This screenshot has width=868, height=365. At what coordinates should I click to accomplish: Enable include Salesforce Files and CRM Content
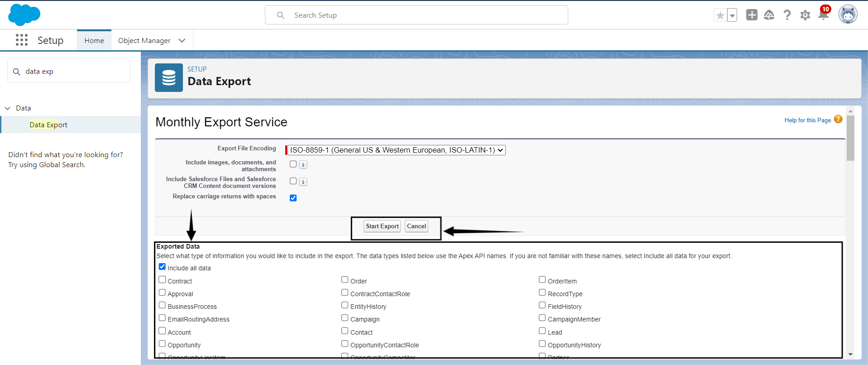click(293, 181)
